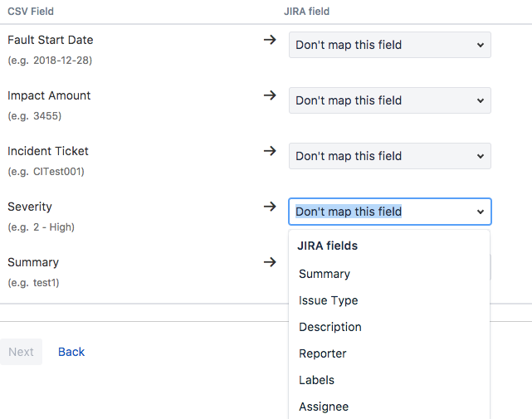
Task: Choose Description from the JIRA fields list
Action: click(x=388, y=327)
